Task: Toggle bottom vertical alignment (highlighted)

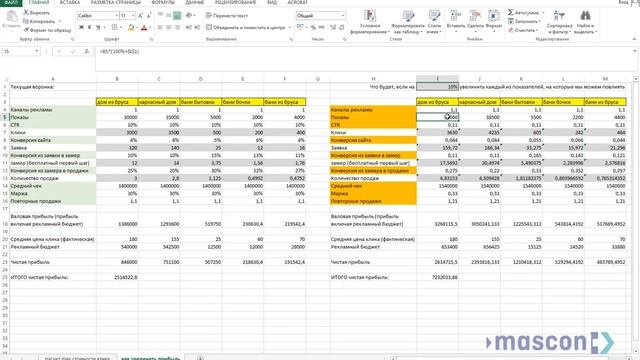Action: click(x=177, y=16)
